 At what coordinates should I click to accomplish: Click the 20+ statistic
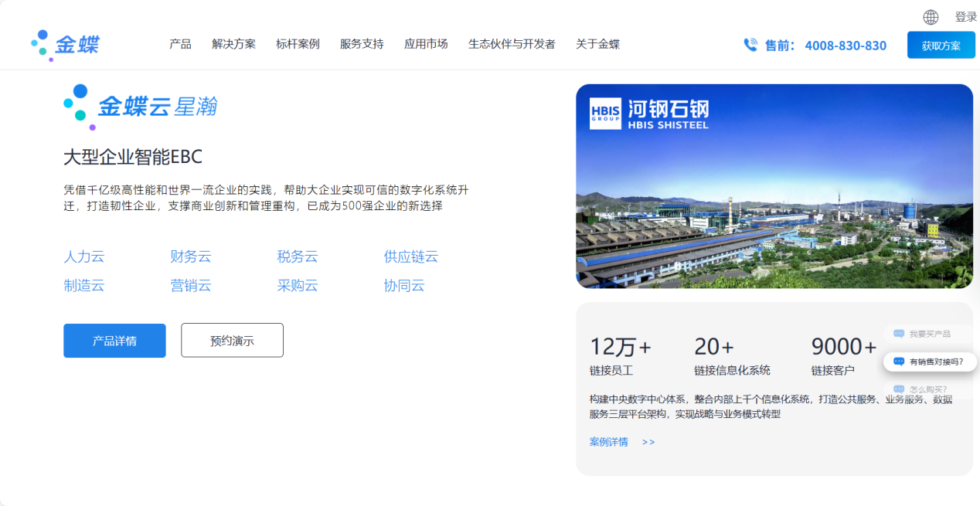[x=714, y=346]
